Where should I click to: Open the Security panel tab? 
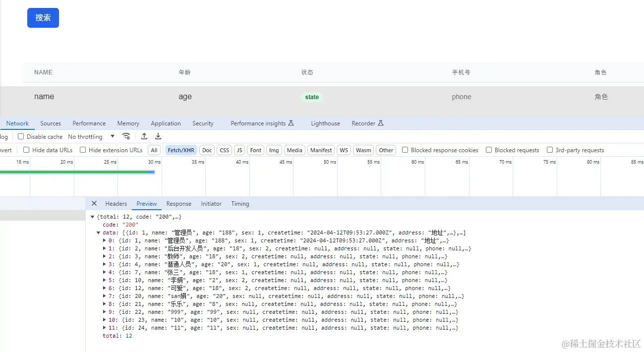(x=203, y=123)
